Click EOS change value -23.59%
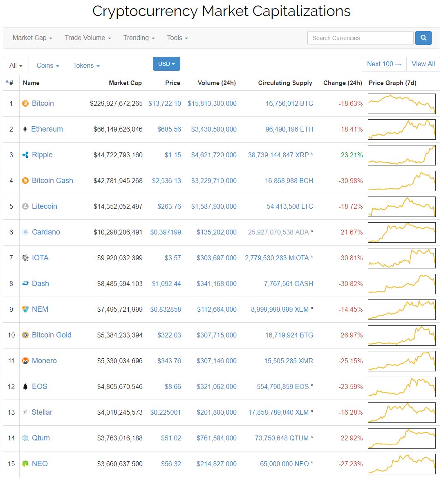Image resolution: width=448 pixels, height=478 pixels. 351,386
